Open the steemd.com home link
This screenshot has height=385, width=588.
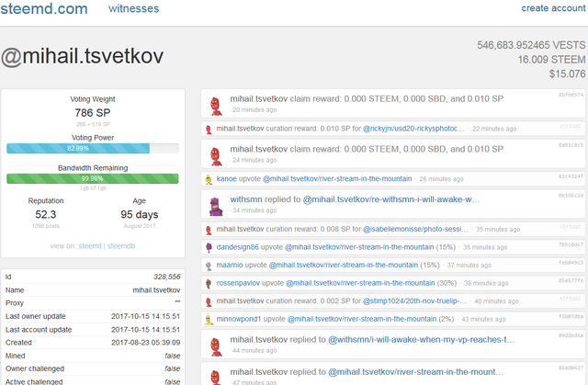tap(44, 8)
